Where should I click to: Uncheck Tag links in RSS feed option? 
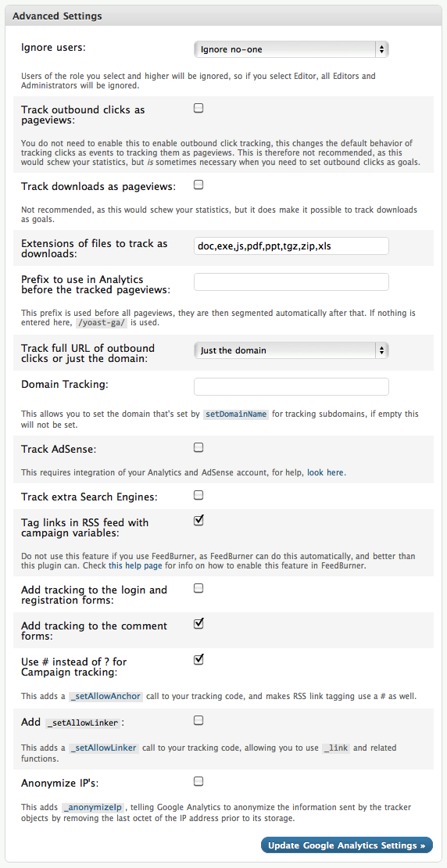point(198,520)
